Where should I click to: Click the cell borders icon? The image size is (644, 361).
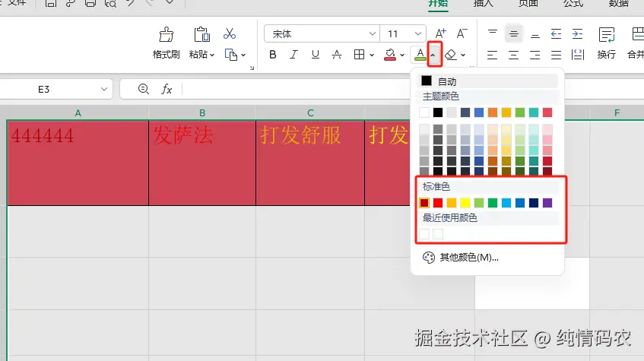pos(359,55)
